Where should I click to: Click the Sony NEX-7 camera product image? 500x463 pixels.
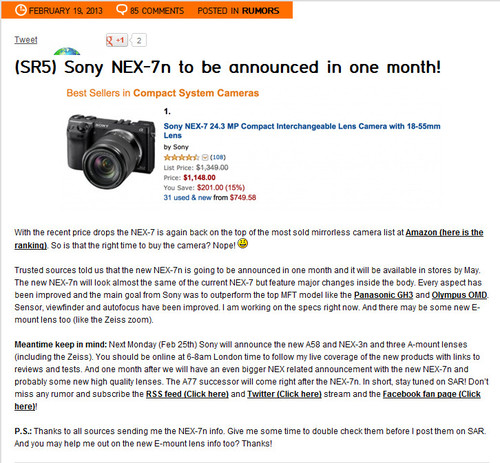(x=111, y=152)
